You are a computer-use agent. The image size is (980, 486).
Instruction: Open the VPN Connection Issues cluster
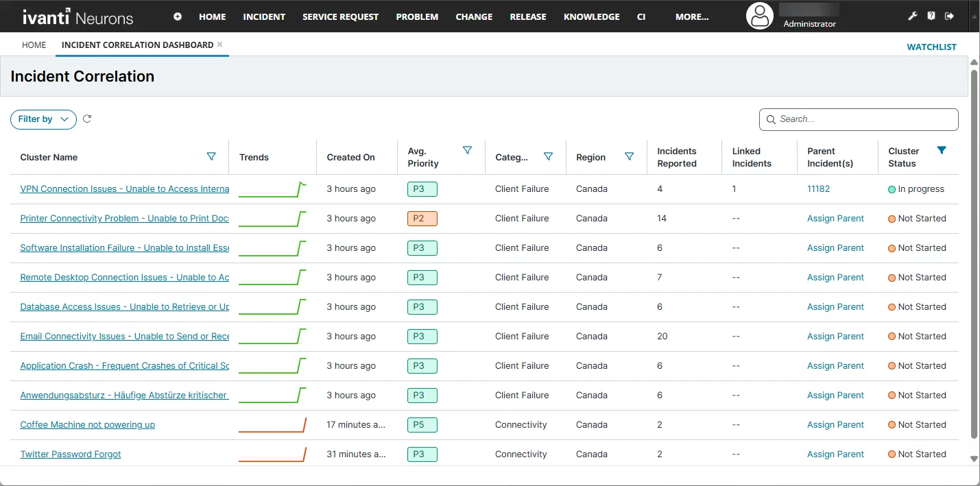[125, 189]
